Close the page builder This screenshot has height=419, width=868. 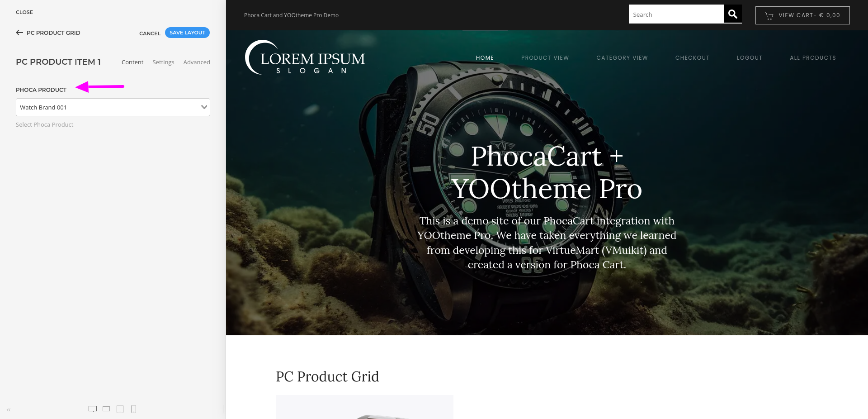pos(24,12)
